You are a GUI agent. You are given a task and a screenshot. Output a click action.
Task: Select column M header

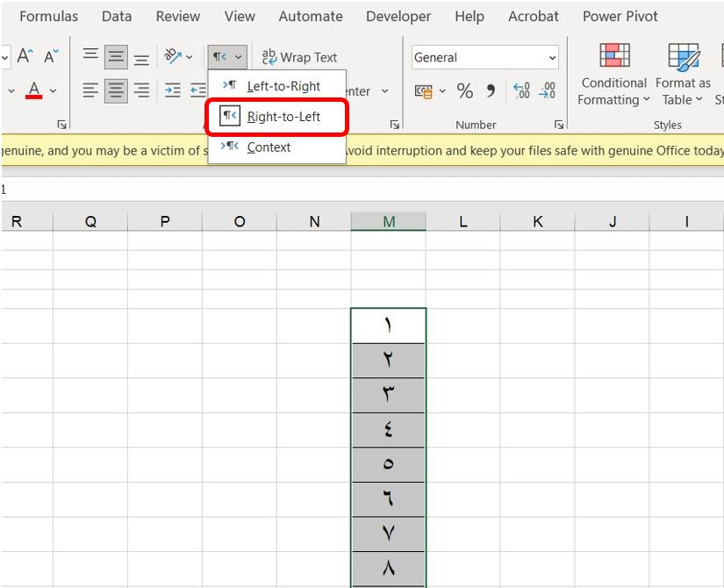(388, 221)
